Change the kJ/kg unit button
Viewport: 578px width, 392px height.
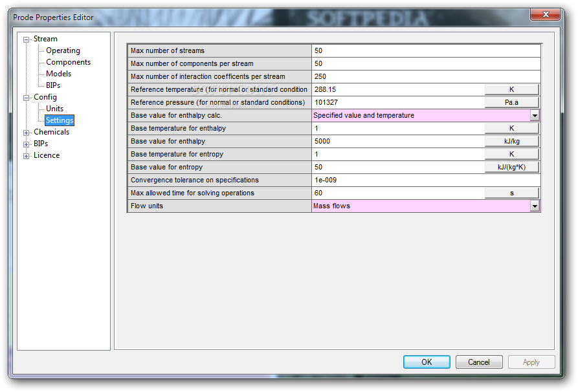click(x=511, y=141)
